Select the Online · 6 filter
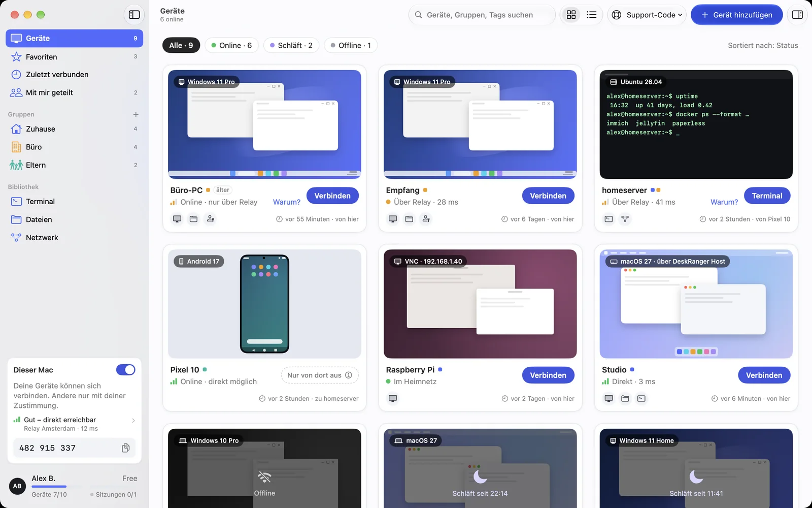This screenshot has width=812, height=508. click(231, 45)
